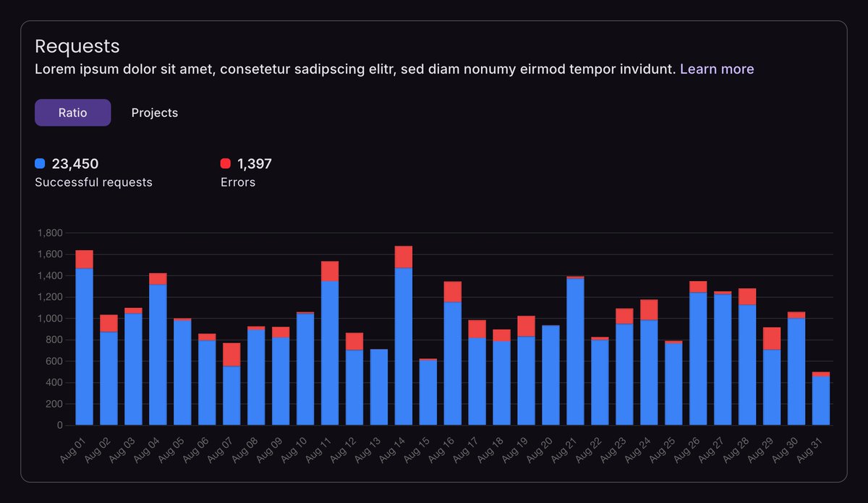Click the Aug 07 bar in chart
The height and width of the screenshot is (503, 868).
click(231, 384)
